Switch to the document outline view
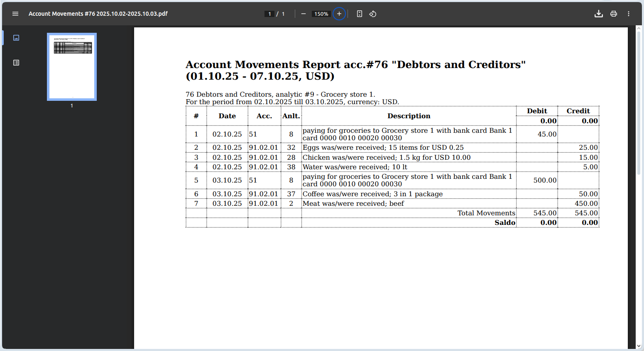This screenshot has height=351, width=644. (x=16, y=63)
